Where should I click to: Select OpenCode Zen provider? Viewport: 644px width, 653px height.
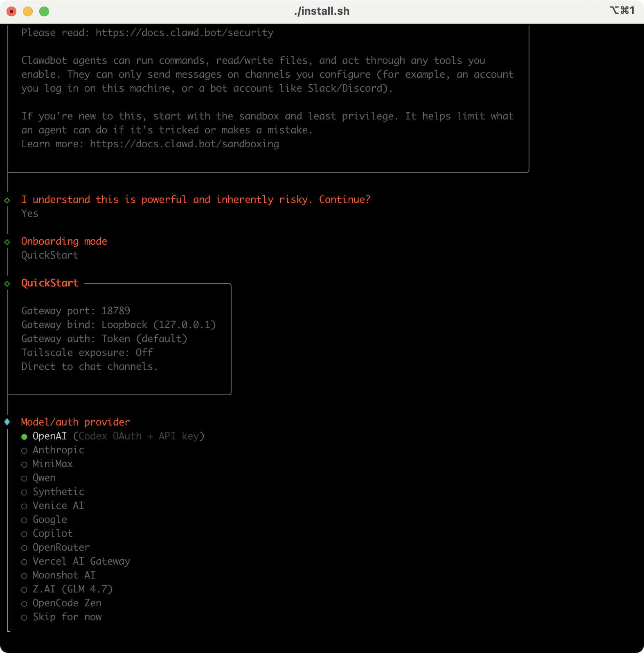pos(67,603)
